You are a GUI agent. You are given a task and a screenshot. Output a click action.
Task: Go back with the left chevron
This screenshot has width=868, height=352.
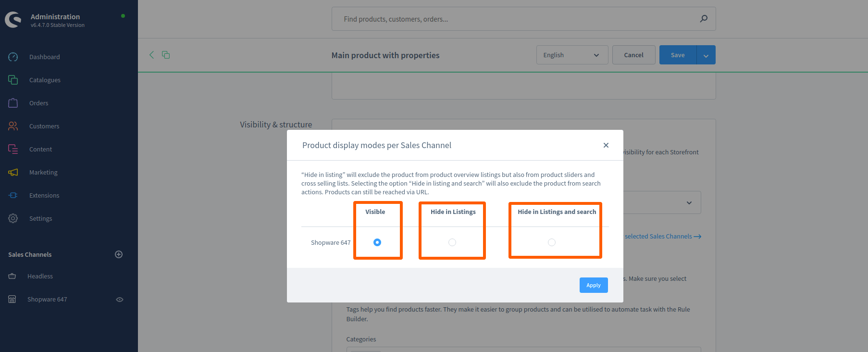click(151, 55)
